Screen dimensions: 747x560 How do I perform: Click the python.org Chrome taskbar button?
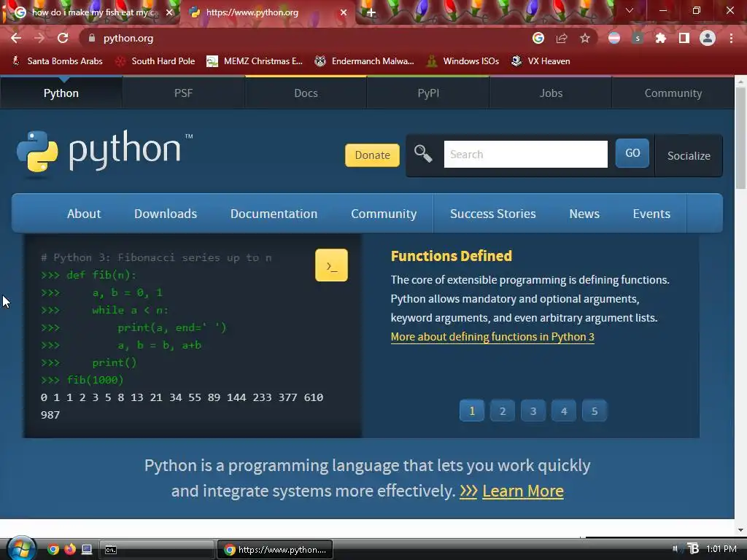[275, 550]
